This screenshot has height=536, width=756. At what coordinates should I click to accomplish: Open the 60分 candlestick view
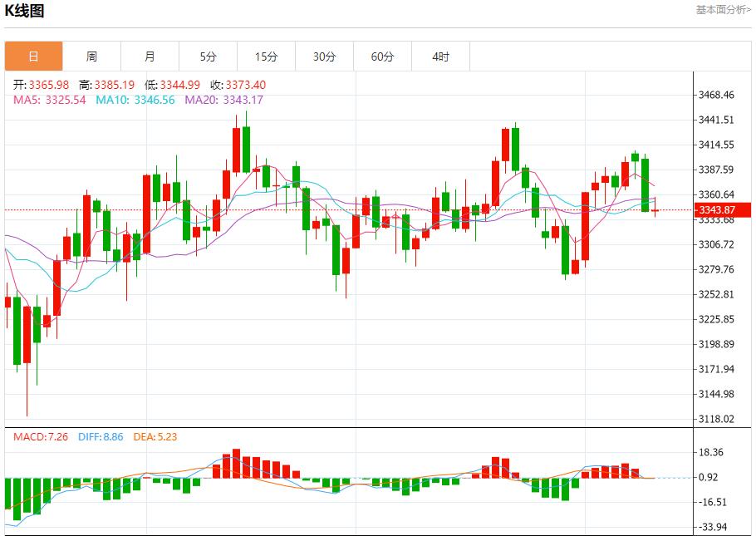(383, 57)
